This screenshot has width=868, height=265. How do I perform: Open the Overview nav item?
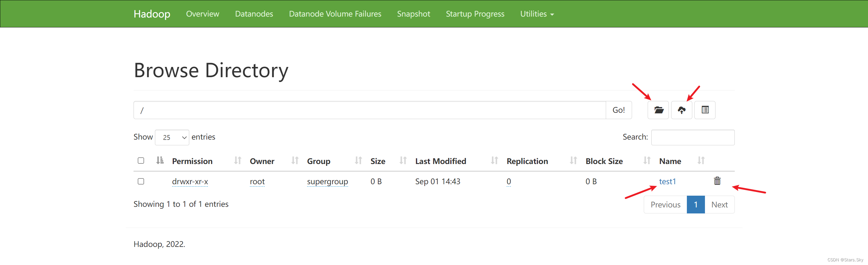(203, 14)
